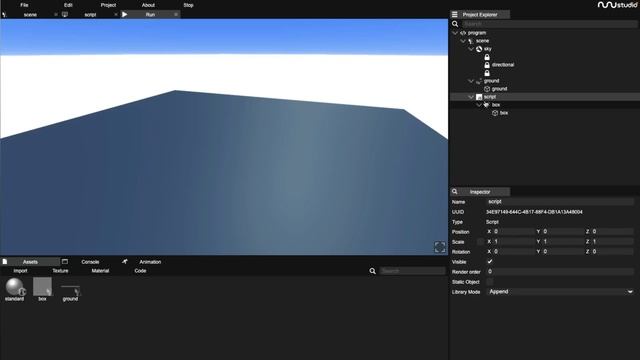Click the first lock icon under sky

coord(487,57)
